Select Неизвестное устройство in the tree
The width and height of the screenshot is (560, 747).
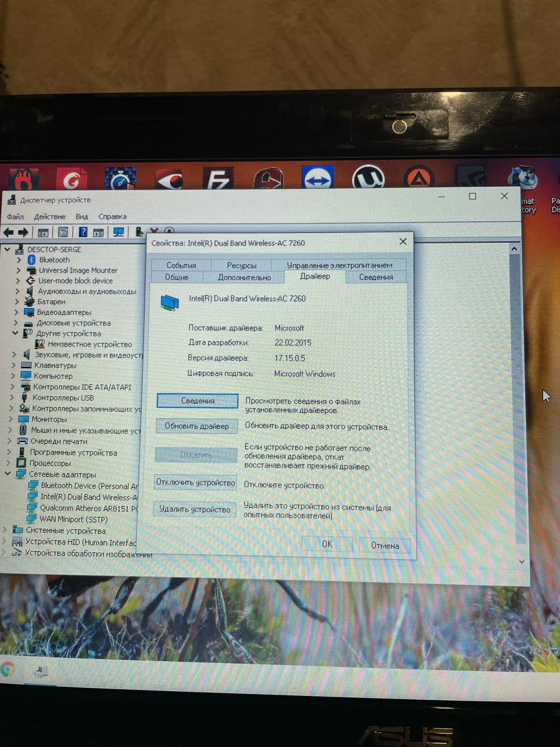[x=90, y=344]
